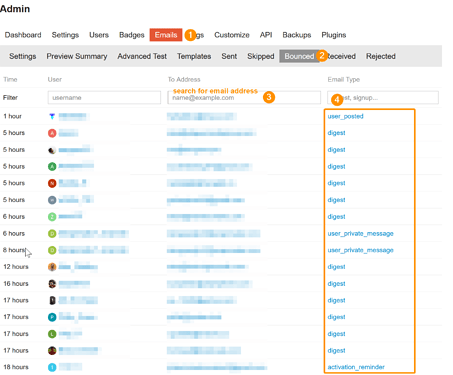Click the red 'N' avatar in the user column
Screen dimensions: 453x375
52,183
